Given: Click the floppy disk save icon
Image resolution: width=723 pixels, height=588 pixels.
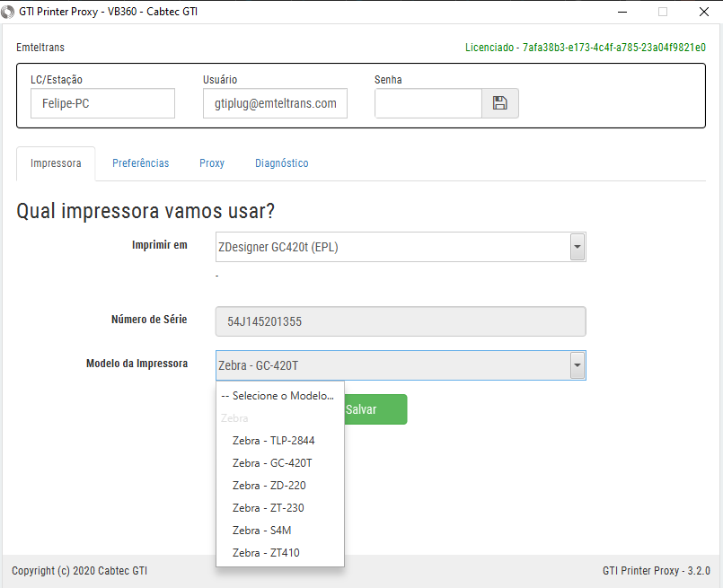Looking at the screenshot, I should [500, 103].
